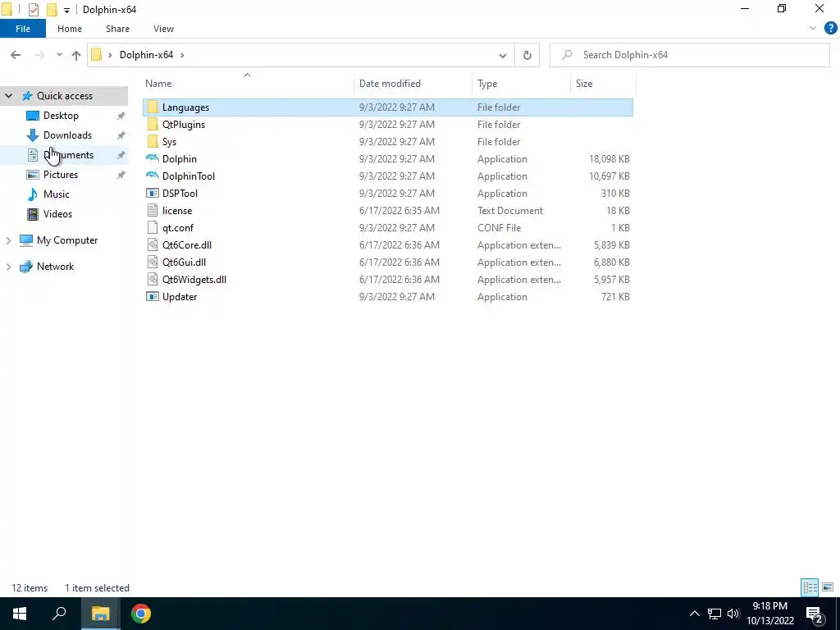
Task: Open the View ribbon tab
Action: [163, 29]
